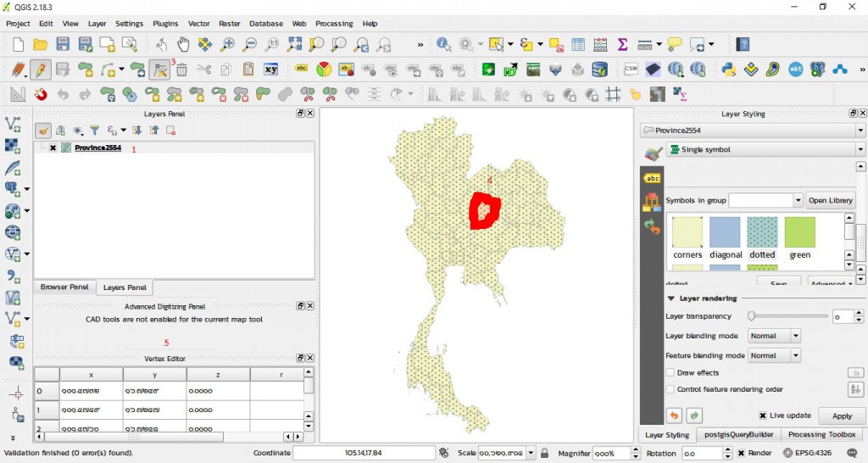This screenshot has height=463, width=868.
Task: Toggle visibility of Province2554 layer
Action: coord(53,148)
